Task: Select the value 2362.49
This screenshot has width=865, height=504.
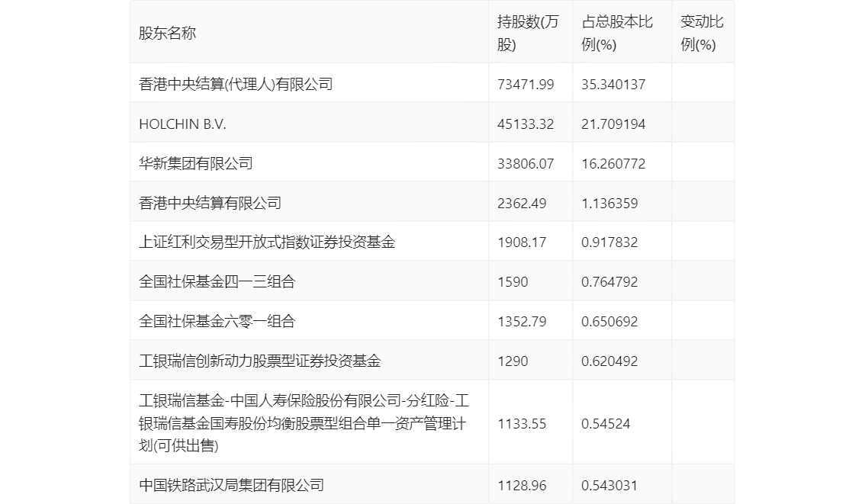Action: 521,204
